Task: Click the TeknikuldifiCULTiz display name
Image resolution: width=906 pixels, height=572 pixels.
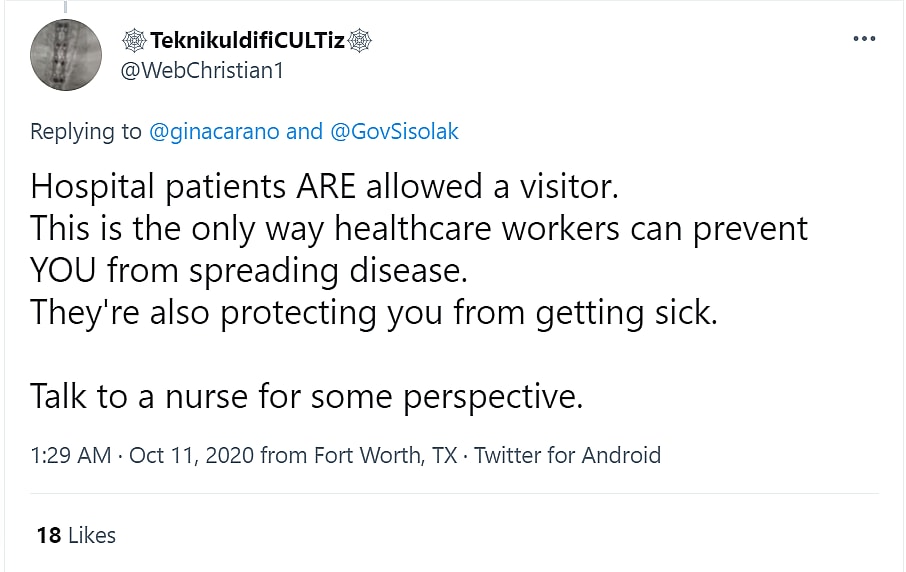Action: [x=247, y=41]
